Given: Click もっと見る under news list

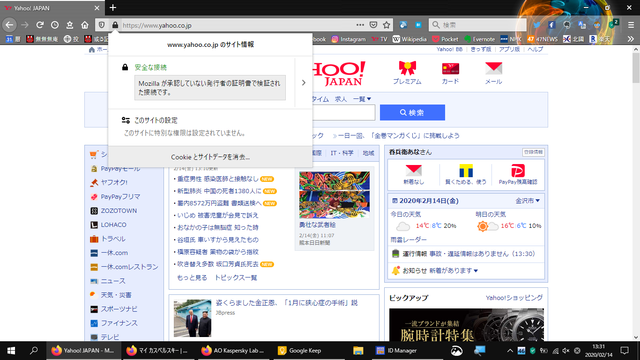Looking at the screenshot, I should [192, 278].
